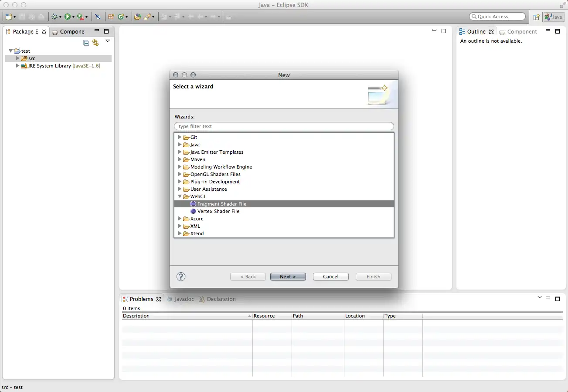The height and width of the screenshot is (392, 568).
Task: Maximize the Outline panel
Action: tap(557, 31)
